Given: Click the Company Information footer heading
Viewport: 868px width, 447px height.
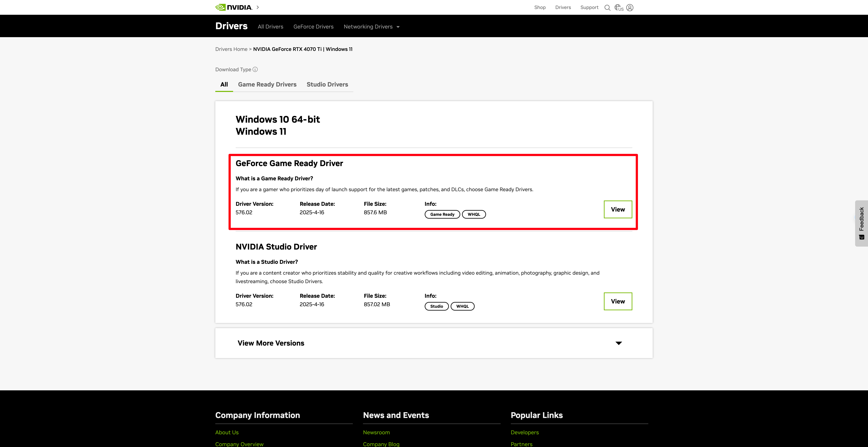Looking at the screenshot, I should tap(258, 415).
